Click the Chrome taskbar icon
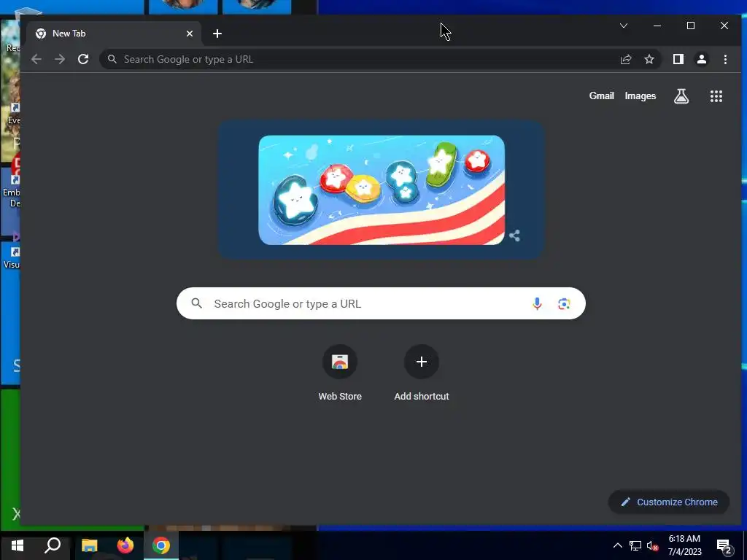This screenshot has width=747, height=560. [161, 545]
